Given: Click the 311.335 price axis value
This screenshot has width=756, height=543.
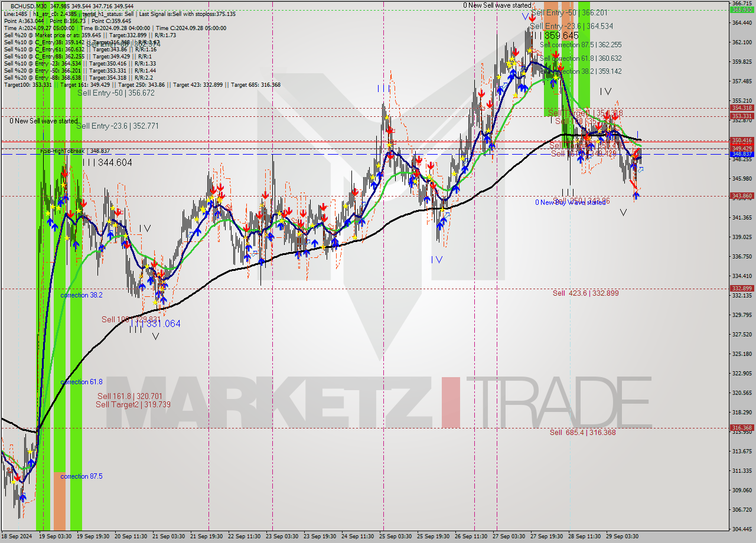Looking at the screenshot, I should point(742,471).
